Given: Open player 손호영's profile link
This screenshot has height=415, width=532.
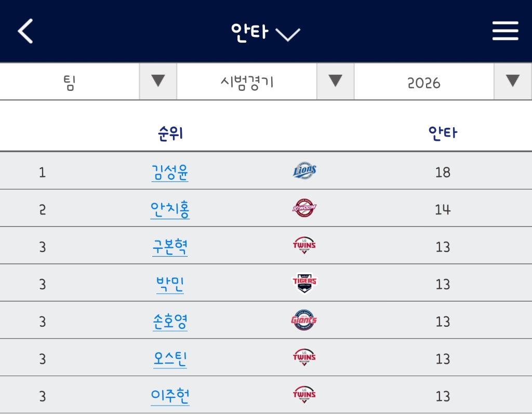Looking at the screenshot, I should point(170,322).
